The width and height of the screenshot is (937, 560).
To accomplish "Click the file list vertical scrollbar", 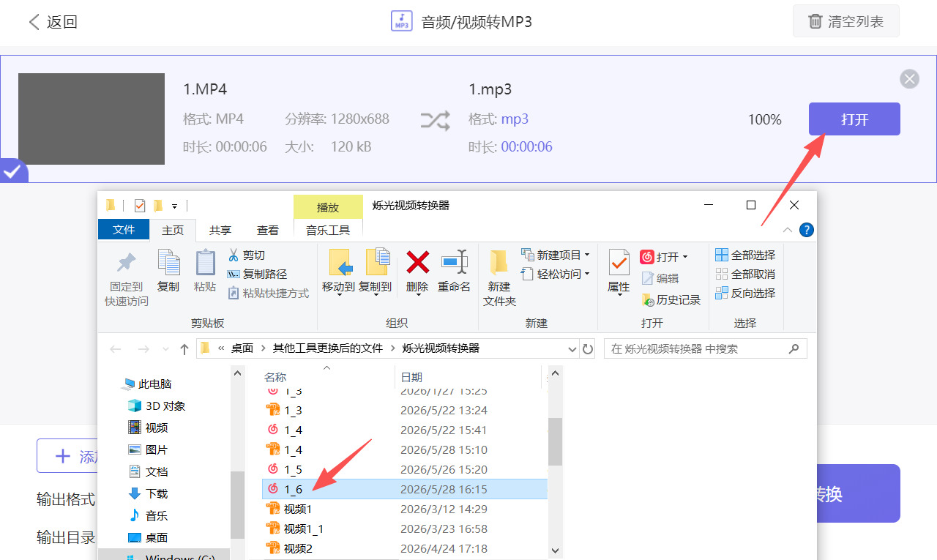I will point(555,441).
